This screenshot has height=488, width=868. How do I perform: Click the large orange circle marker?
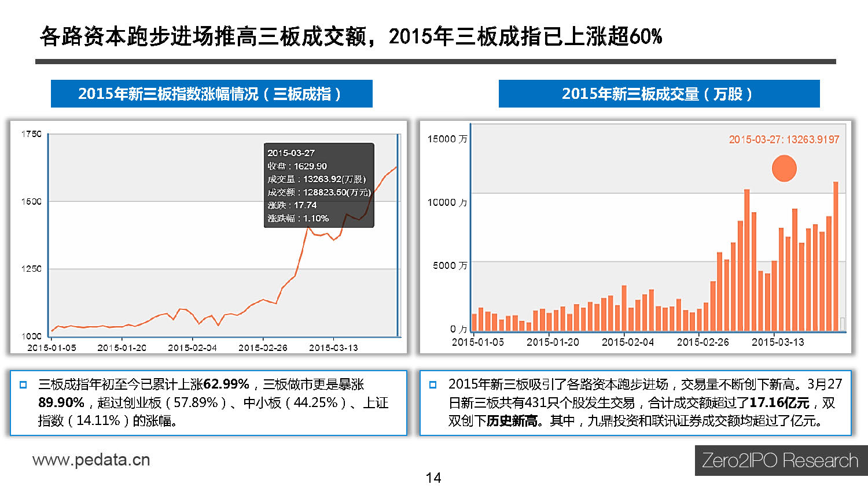pyautogui.click(x=784, y=168)
